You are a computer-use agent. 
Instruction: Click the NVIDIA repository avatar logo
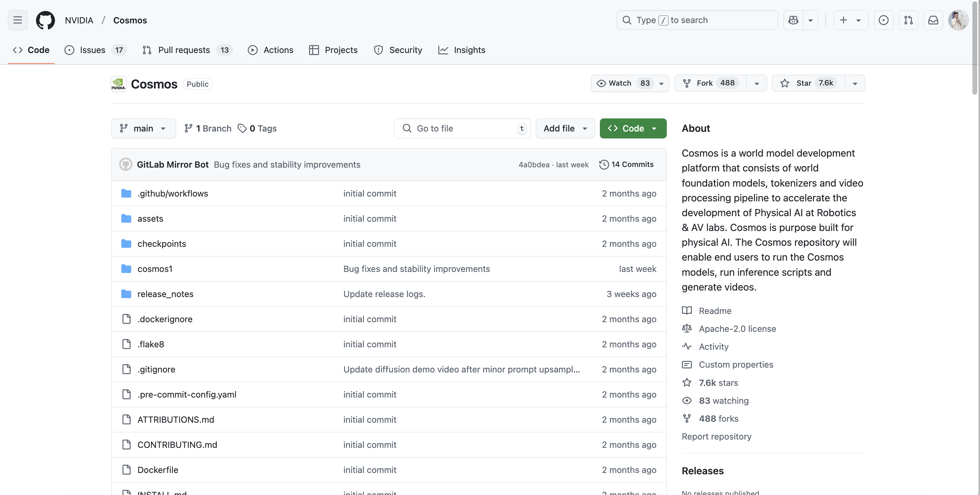pos(118,84)
